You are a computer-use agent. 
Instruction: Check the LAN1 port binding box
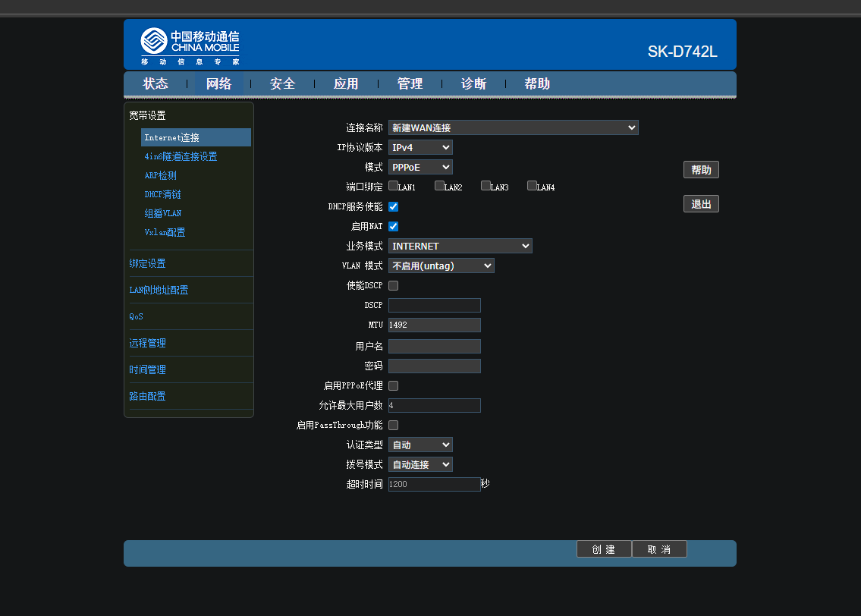point(393,186)
